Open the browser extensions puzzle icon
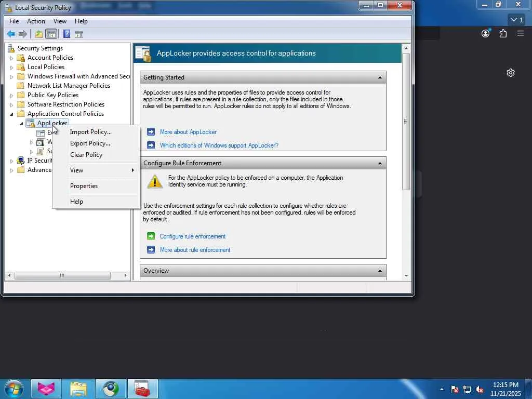The width and height of the screenshot is (532, 399). (503, 33)
